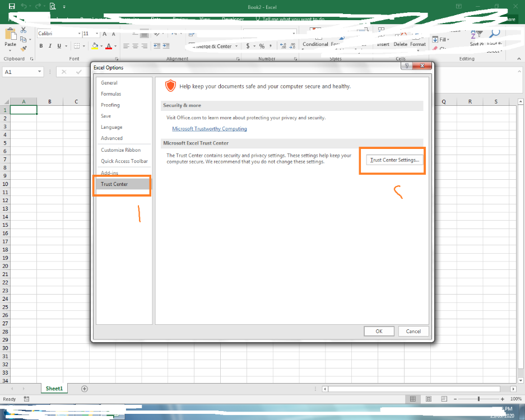This screenshot has height=420, width=525.
Task: Open the Merge & Center dropdown arrow
Action: click(236, 46)
